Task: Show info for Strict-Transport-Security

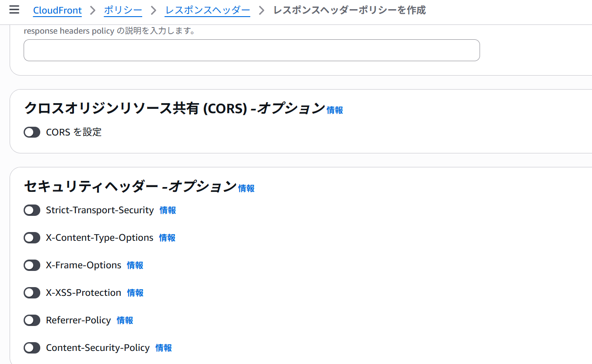Action: [168, 210]
